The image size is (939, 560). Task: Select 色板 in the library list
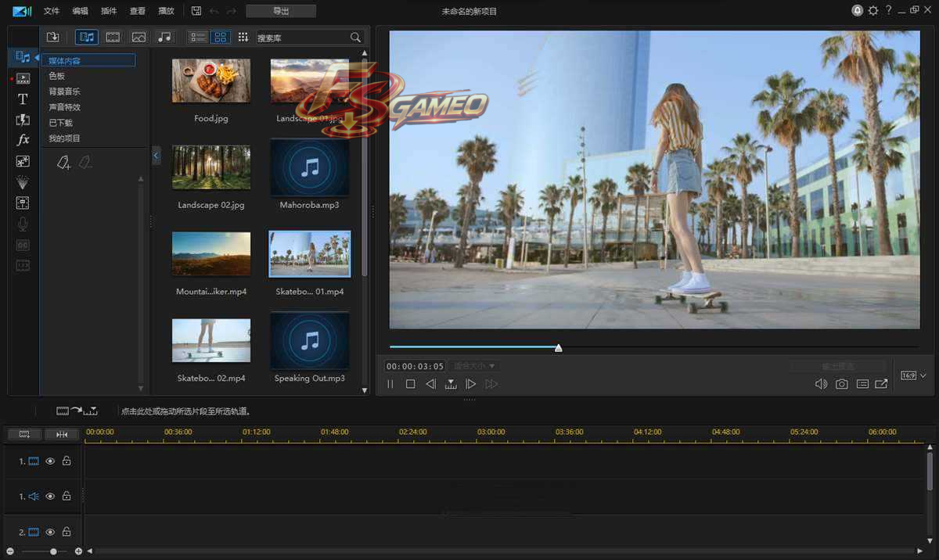point(56,76)
